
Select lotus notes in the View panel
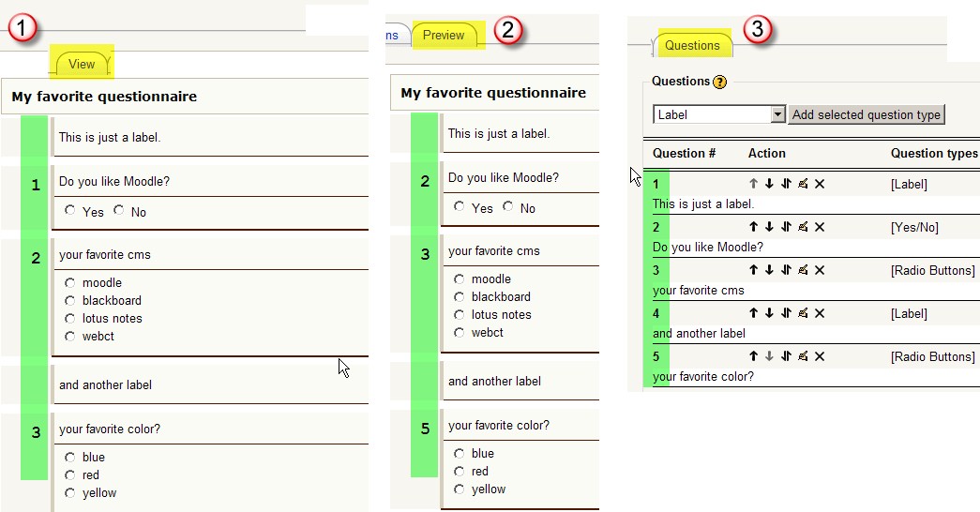tap(70, 319)
